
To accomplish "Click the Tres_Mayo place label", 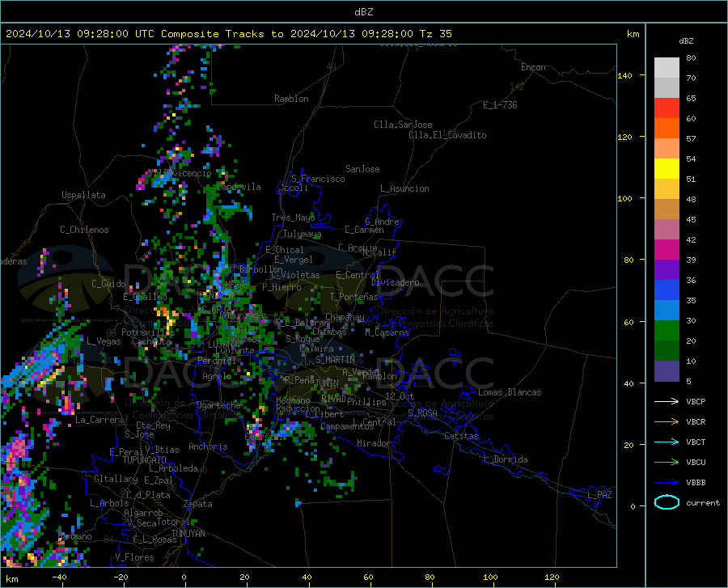I will [293, 218].
